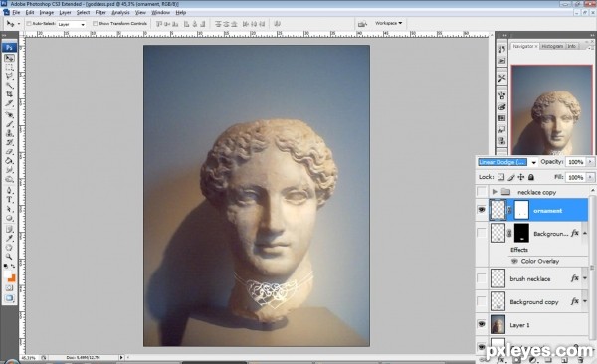This screenshot has width=597, height=364.
Task: Hide the ornament layer using its eye icon
Action: click(x=482, y=210)
